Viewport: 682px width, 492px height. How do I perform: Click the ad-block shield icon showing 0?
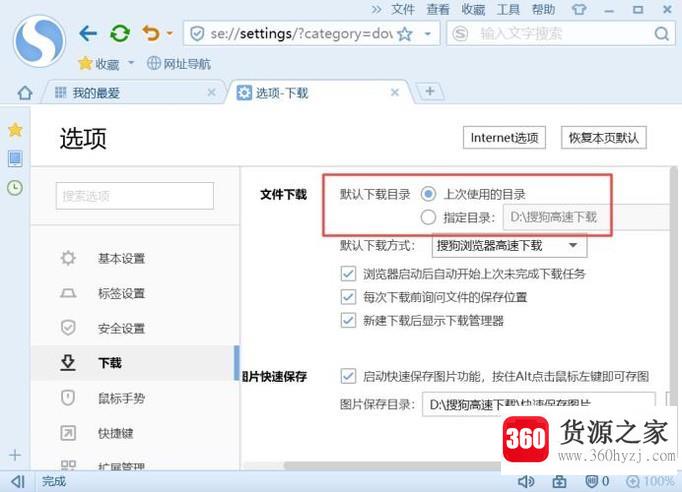[597, 481]
